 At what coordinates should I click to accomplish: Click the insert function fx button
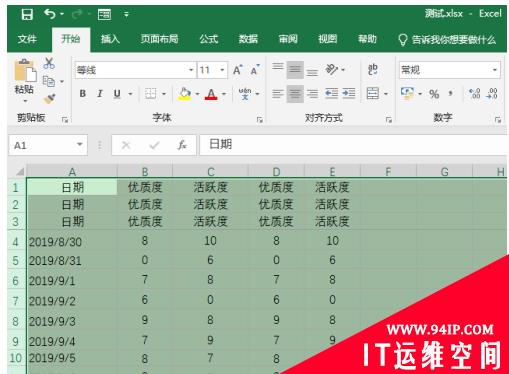(x=182, y=145)
